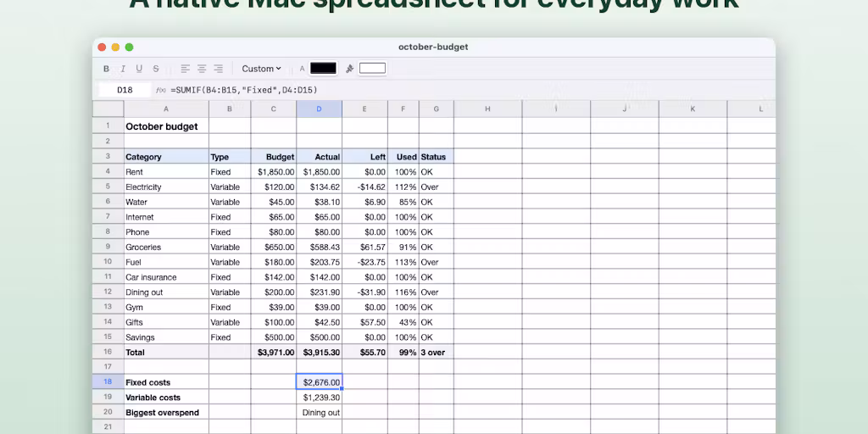Click the Fuel status 'Over' cell
This screenshot has height=434, width=868.
(437, 262)
